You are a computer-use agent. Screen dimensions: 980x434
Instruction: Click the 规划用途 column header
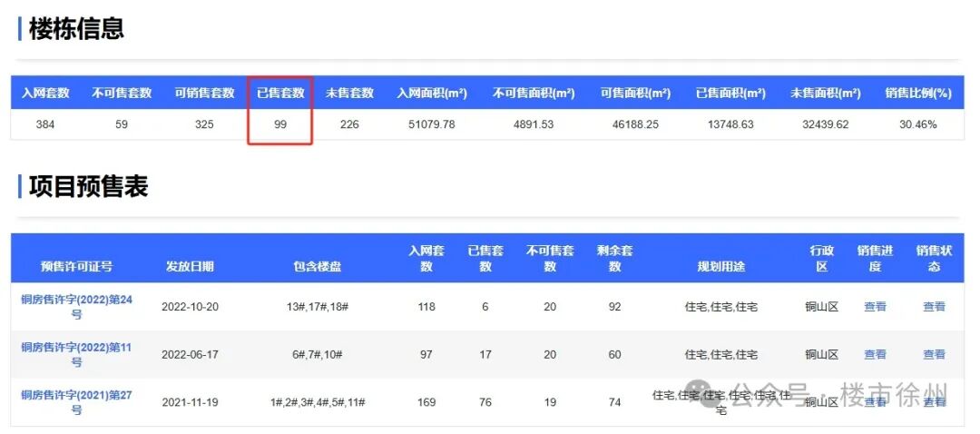[x=721, y=266]
